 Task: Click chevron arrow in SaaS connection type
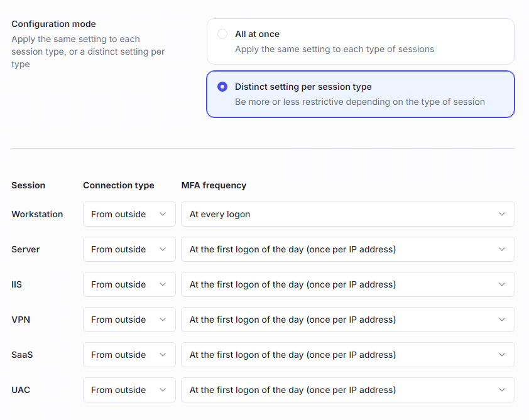(163, 355)
